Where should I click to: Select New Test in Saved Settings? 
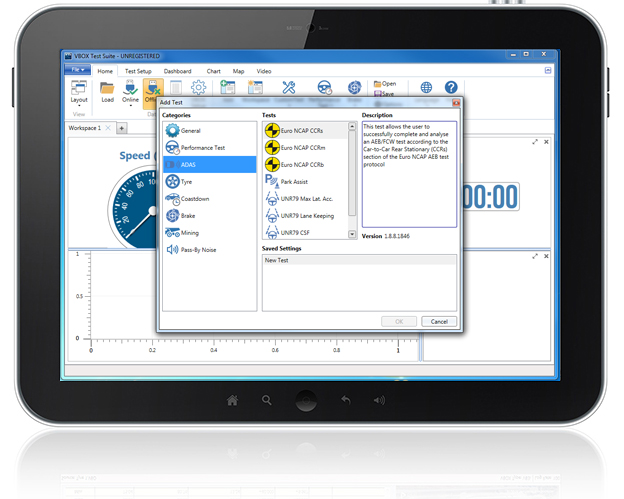click(x=278, y=260)
